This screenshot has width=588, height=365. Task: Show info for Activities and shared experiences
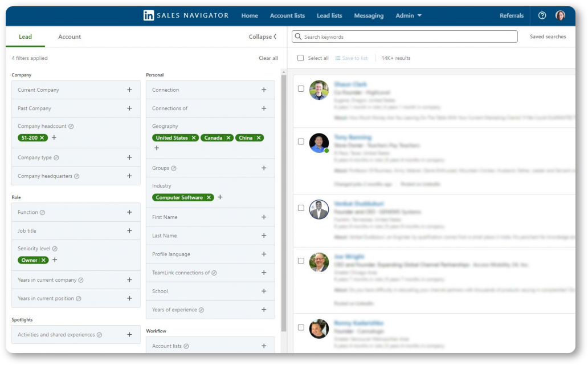pos(99,335)
